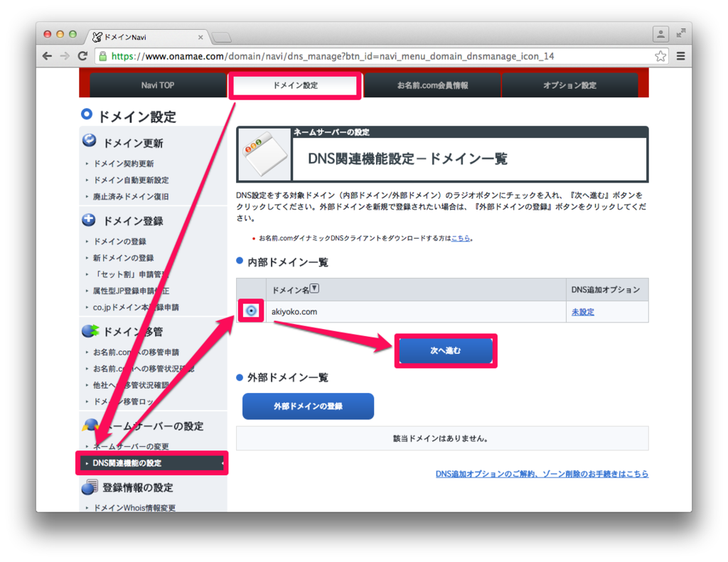Screen dimensions: 728x562
Task: Click the ドメイン設定 blue circle icon
Action: (86, 114)
